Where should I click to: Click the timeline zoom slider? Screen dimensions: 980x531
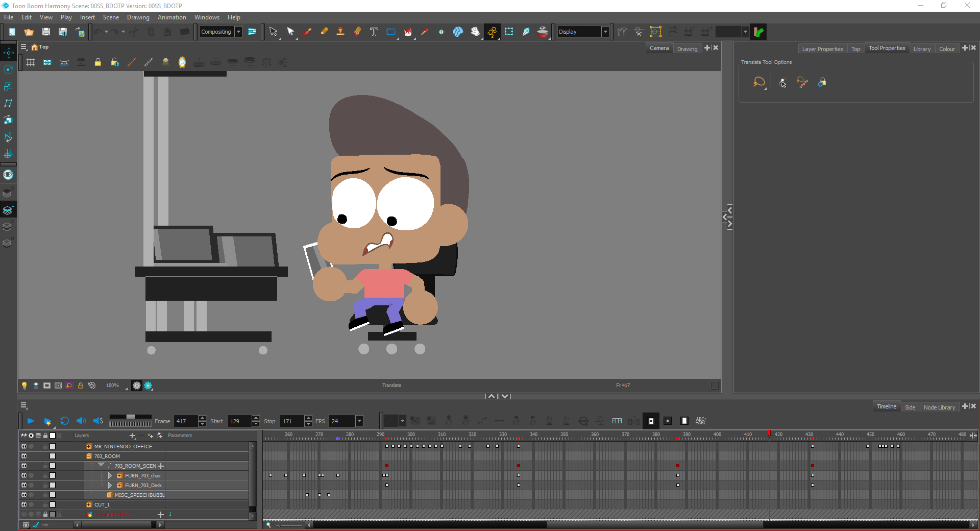point(290,525)
